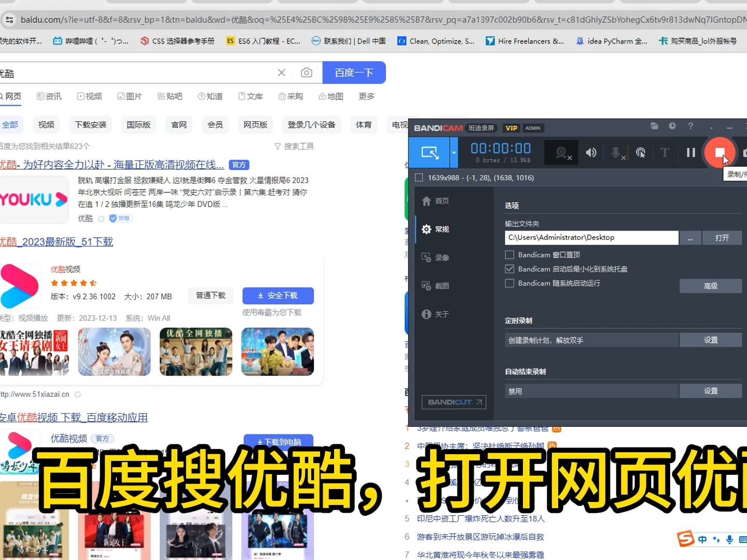Click the 高级 advanced button
This screenshot has height=560, width=747.
711,286
